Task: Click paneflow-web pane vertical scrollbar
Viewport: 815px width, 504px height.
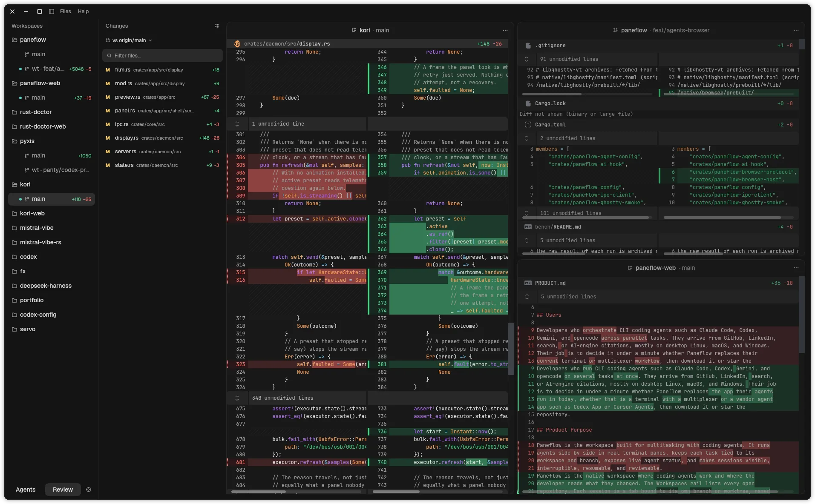Action: tap(802, 315)
